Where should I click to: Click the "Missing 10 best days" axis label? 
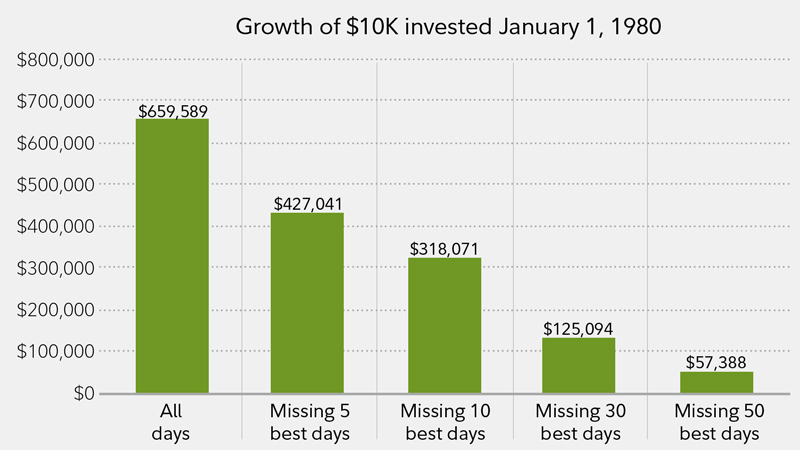pyautogui.click(x=444, y=422)
